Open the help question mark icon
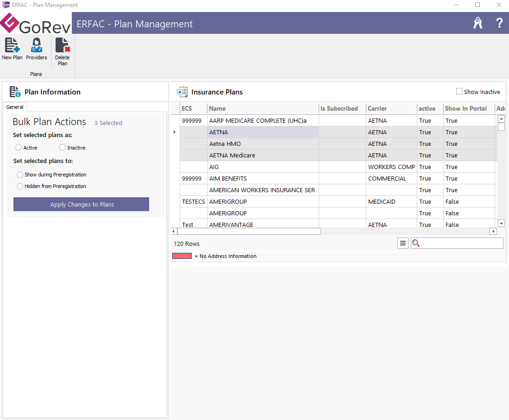 pyautogui.click(x=499, y=23)
